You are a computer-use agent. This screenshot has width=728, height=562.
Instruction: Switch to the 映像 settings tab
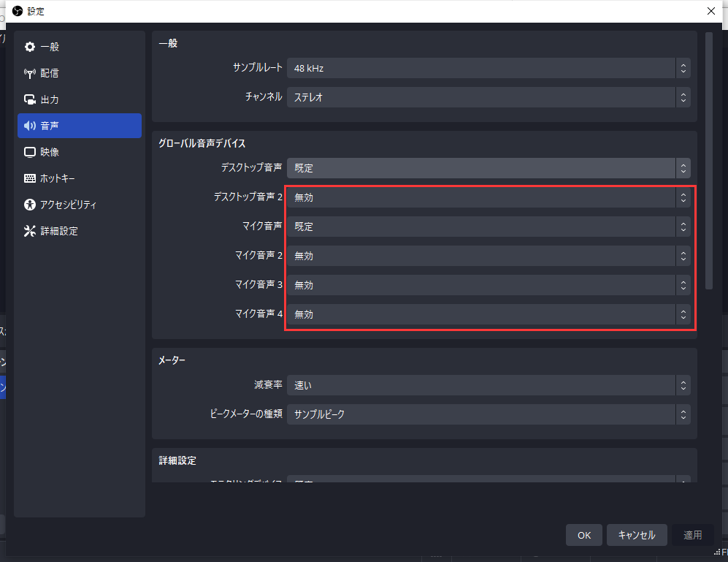click(50, 152)
